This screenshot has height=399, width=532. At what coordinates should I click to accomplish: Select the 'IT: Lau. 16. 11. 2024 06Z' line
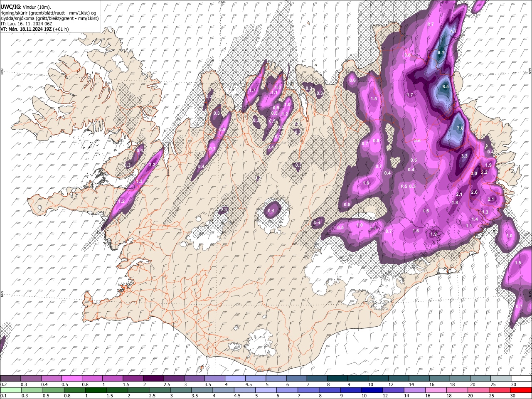26,24
